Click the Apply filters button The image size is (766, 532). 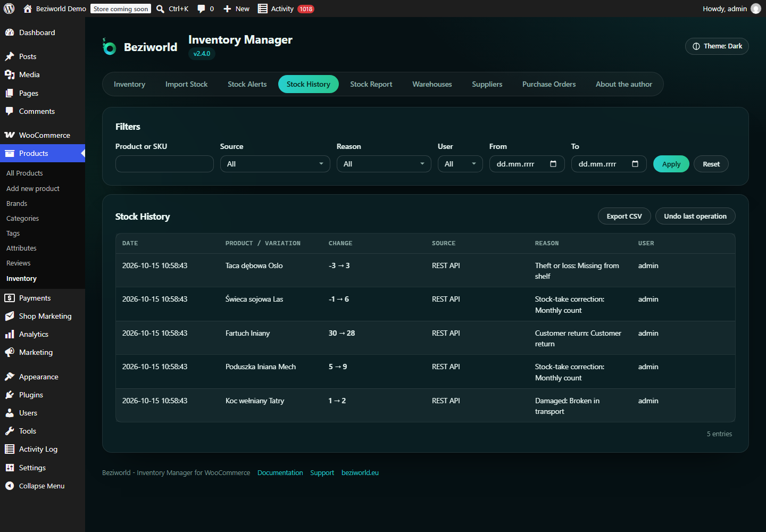(671, 164)
